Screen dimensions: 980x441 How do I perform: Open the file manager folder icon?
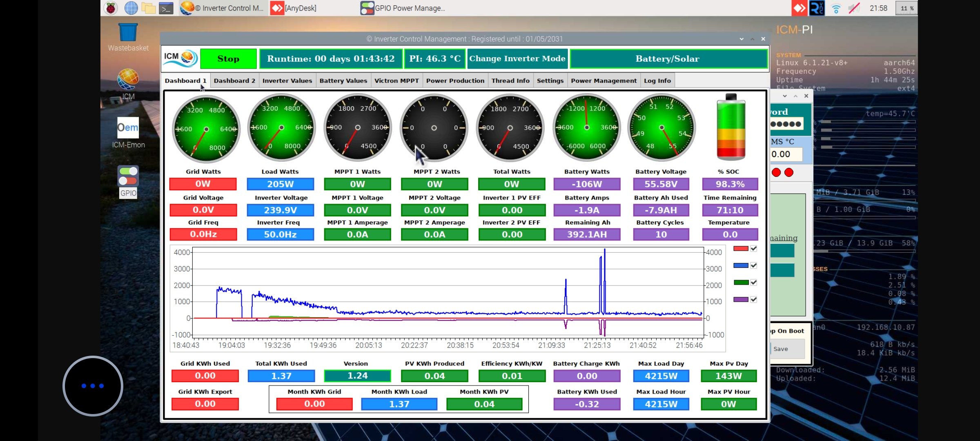point(149,8)
